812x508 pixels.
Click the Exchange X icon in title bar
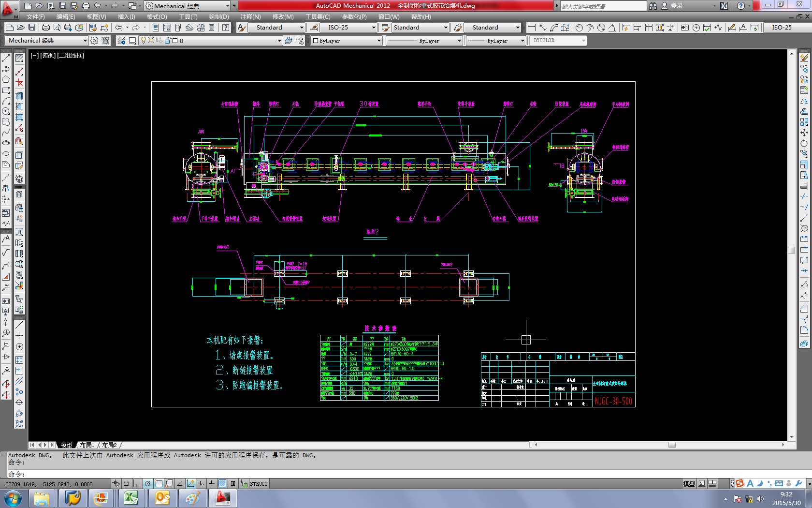[x=724, y=6]
